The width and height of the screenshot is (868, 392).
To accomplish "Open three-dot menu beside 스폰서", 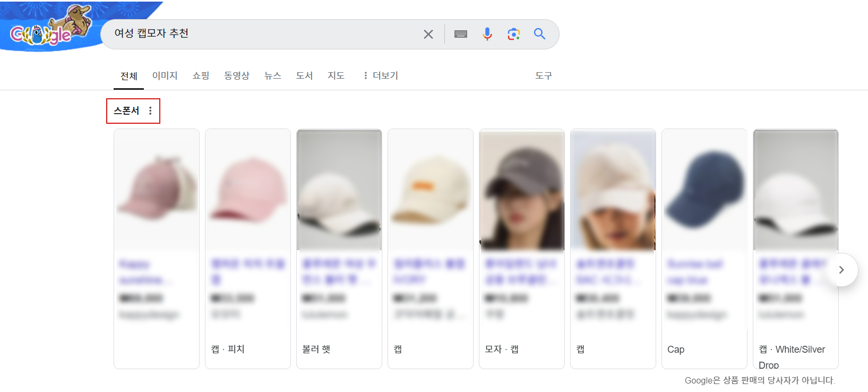I will coord(150,110).
